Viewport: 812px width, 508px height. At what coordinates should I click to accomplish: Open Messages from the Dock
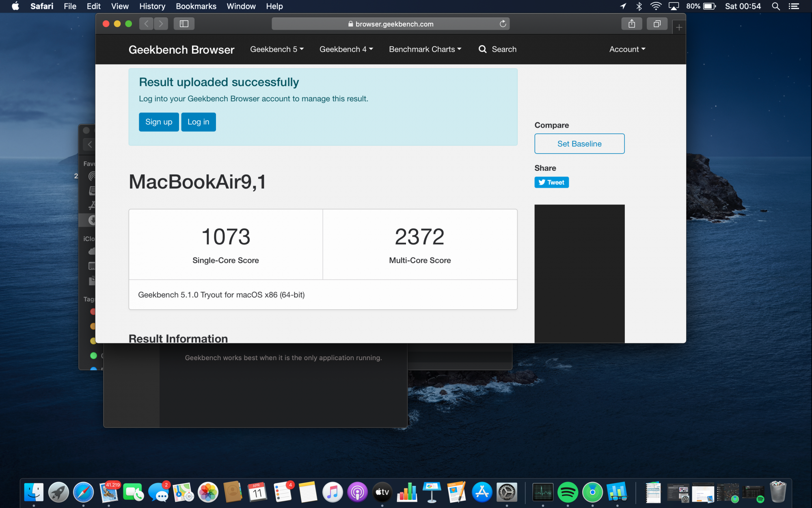158,492
